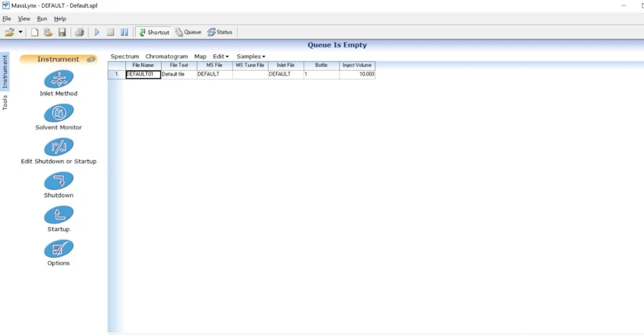Click the Bottle cell with value 1

(x=321, y=74)
